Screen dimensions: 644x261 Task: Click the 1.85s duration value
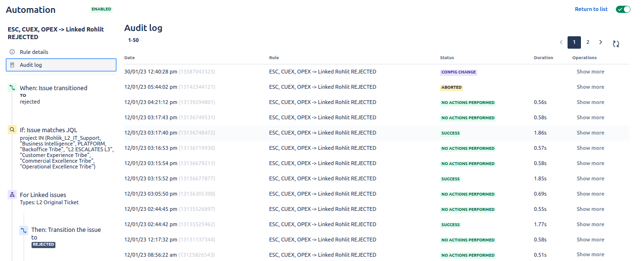click(x=540, y=178)
